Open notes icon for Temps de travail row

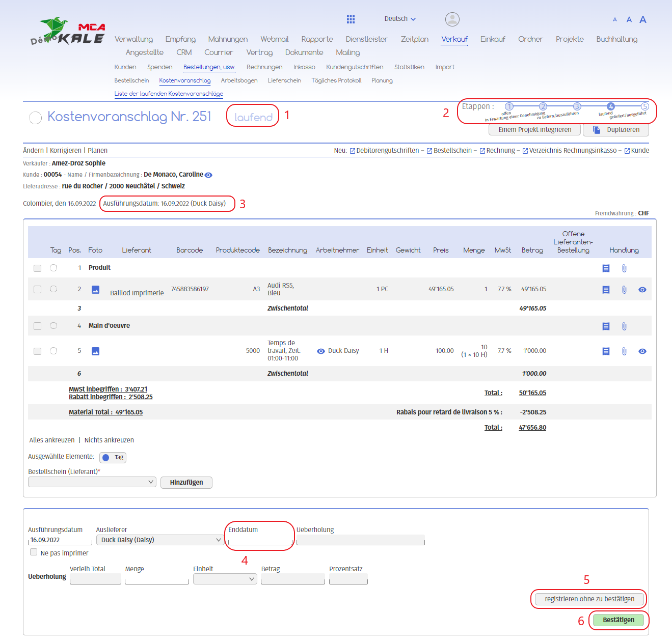[x=606, y=351]
